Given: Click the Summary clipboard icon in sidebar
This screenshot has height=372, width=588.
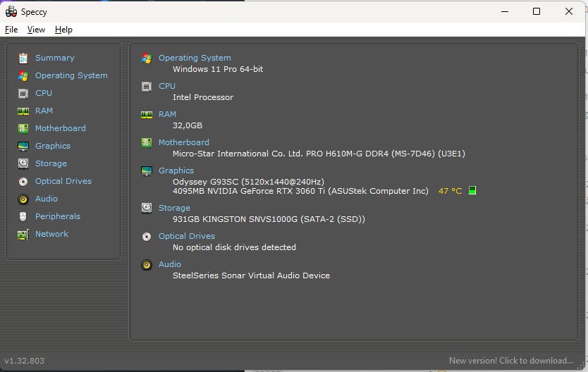Looking at the screenshot, I should tap(23, 58).
